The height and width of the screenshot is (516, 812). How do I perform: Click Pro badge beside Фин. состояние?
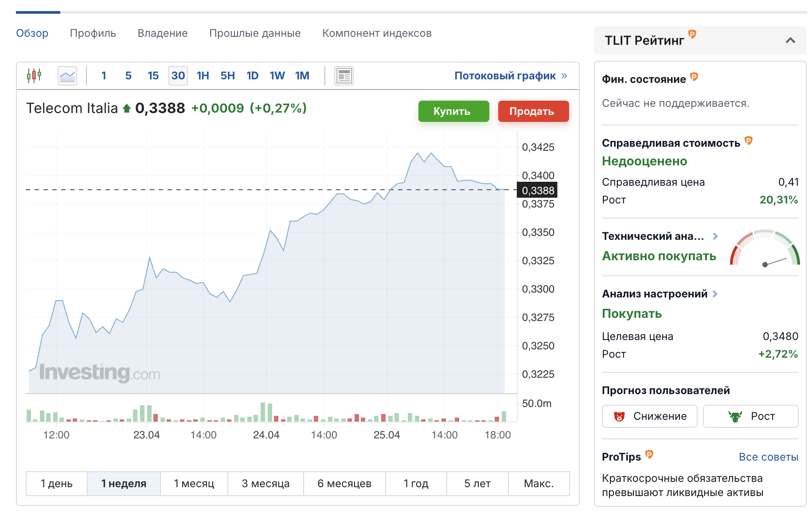[x=694, y=77]
